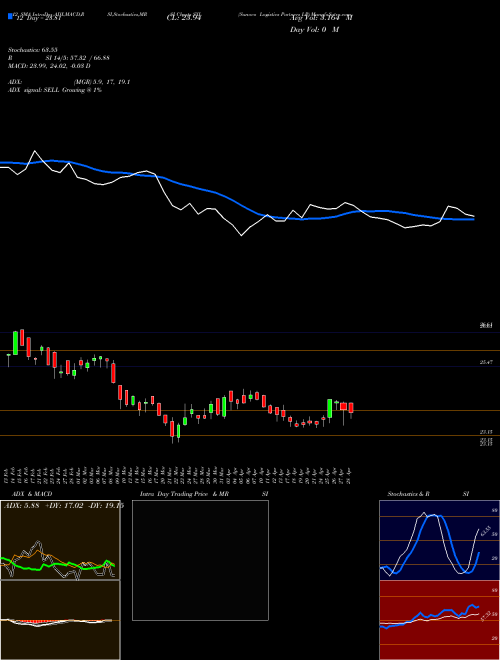Click the empty Intra Day Trading Price chart box

coord(200,560)
